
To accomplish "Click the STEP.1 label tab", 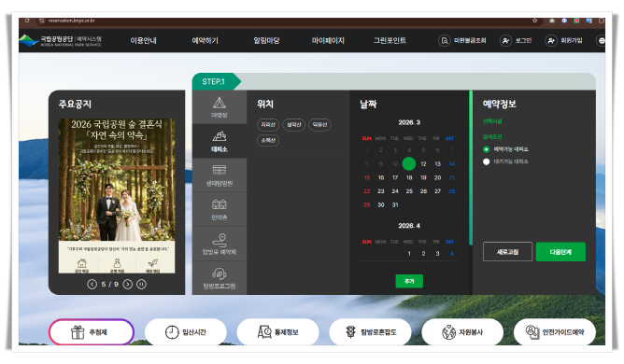I will (x=214, y=81).
